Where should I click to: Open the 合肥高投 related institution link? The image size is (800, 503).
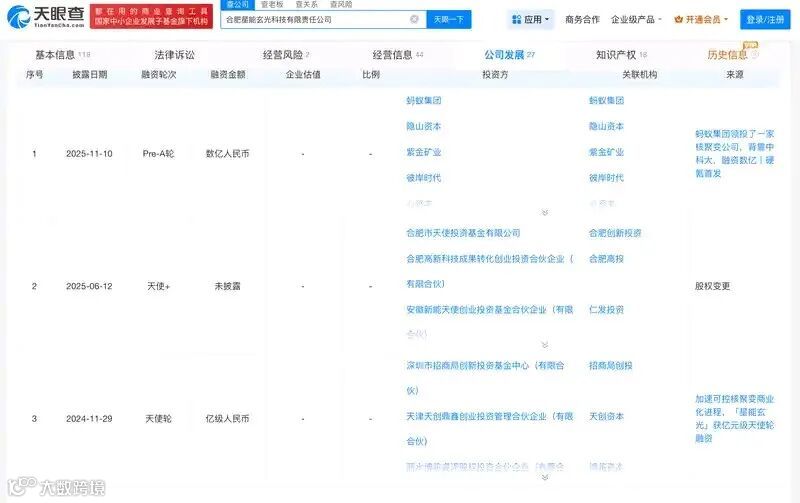coord(606,259)
